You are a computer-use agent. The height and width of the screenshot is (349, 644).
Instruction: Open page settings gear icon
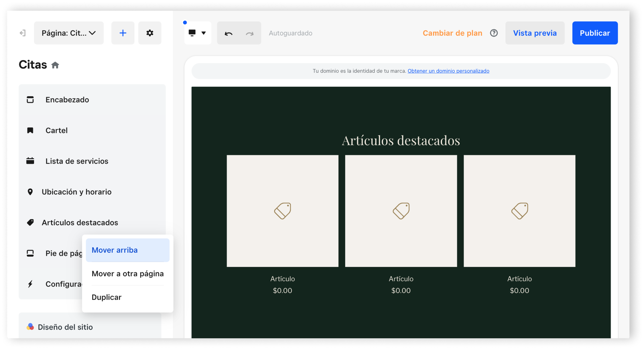[150, 33]
